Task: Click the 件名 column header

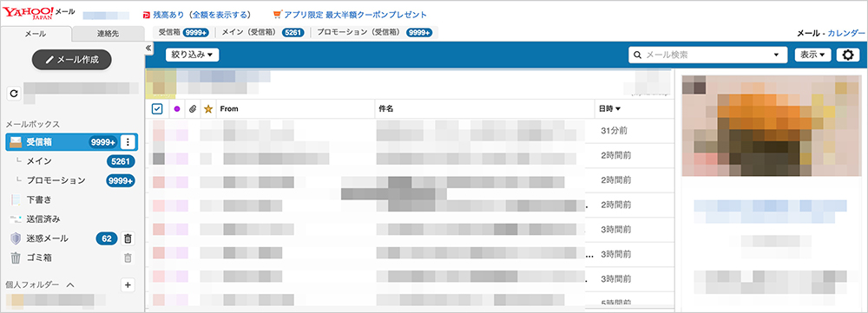Action: [386, 109]
